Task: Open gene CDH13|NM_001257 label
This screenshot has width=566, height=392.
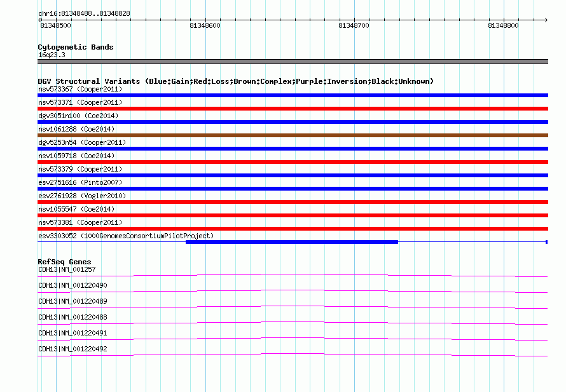Action: click(67, 269)
